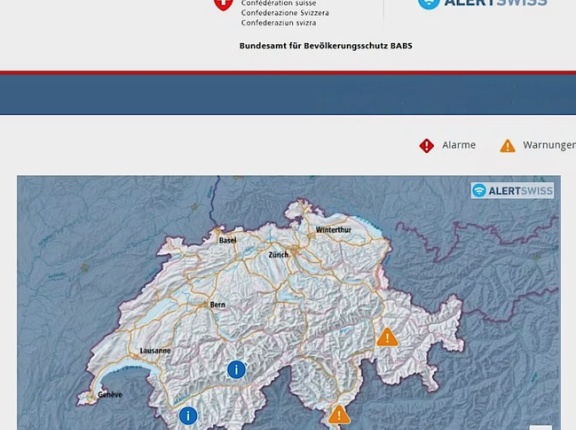The height and width of the screenshot is (430, 576).
Task: Open the blue info marker south of Bern
Action: click(x=236, y=369)
